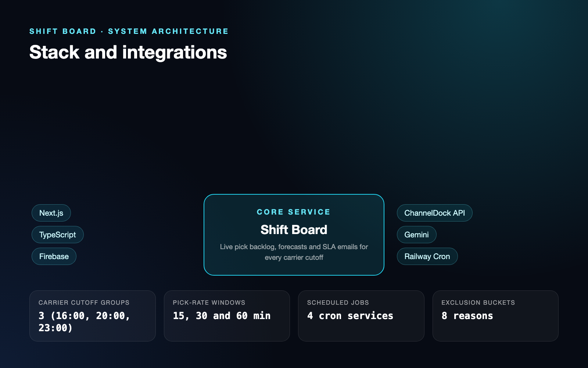Select the Pick-Rate Windows stat card

pyautogui.click(x=227, y=316)
